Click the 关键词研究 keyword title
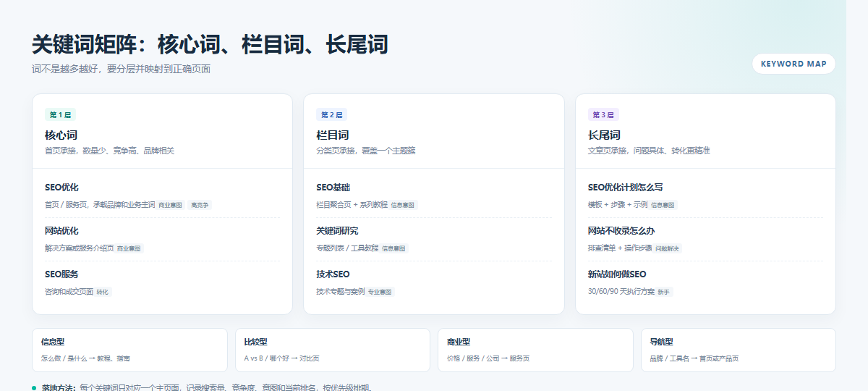868x391 pixels. pos(337,231)
